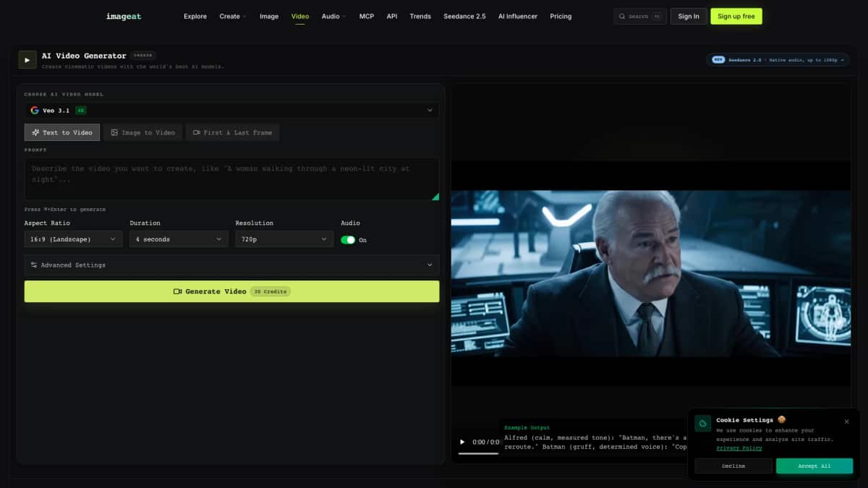The image size is (868, 488).
Task: Click the video prompt text area
Action: point(231,179)
